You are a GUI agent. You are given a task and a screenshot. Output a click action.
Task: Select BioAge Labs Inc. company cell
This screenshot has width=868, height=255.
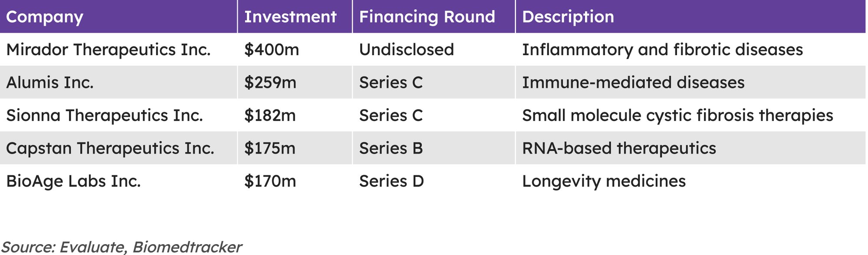click(x=73, y=181)
